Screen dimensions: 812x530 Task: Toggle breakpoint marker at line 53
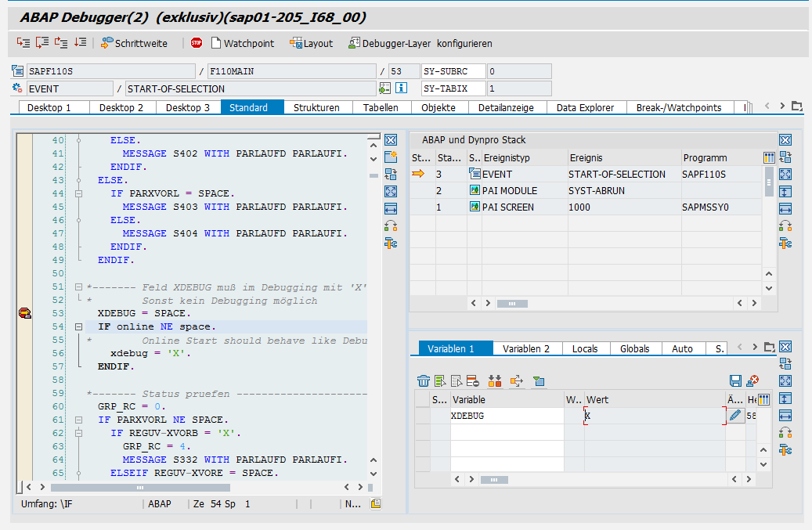[24, 313]
